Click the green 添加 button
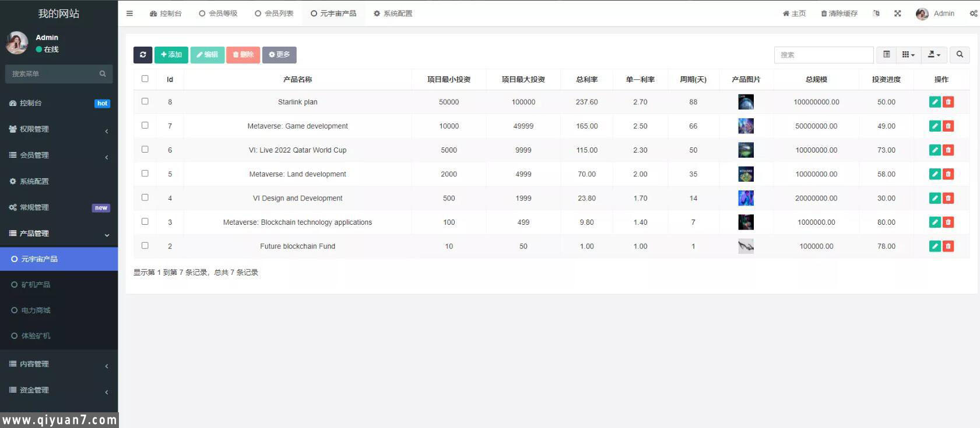This screenshot has width=980, height=428. (x=171, y=55)
